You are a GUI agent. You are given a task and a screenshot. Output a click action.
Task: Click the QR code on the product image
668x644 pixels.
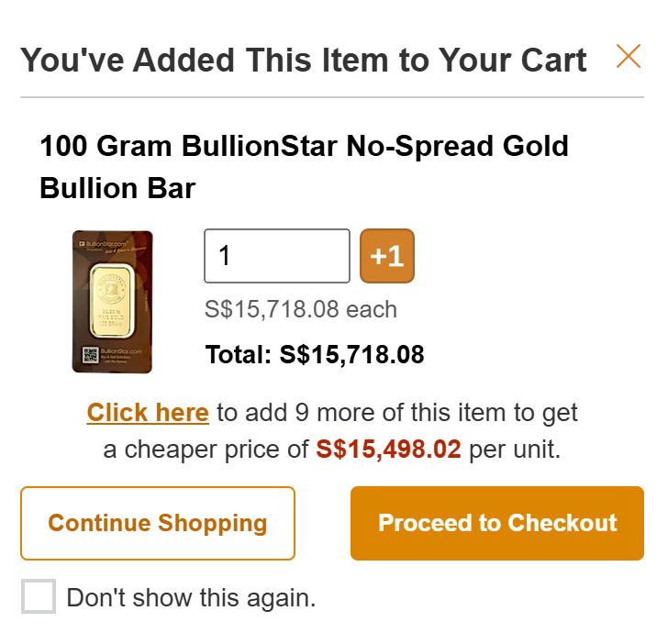tap(90, 354)
